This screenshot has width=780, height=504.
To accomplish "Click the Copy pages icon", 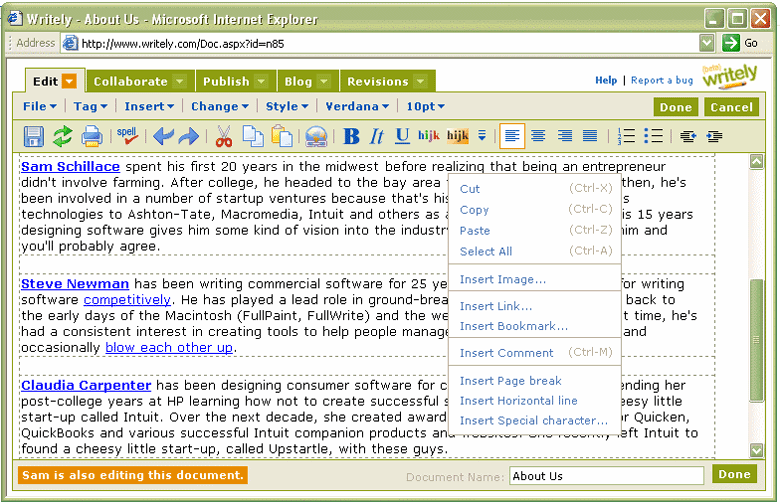I will pyautogui.click(x=253, y=136).
